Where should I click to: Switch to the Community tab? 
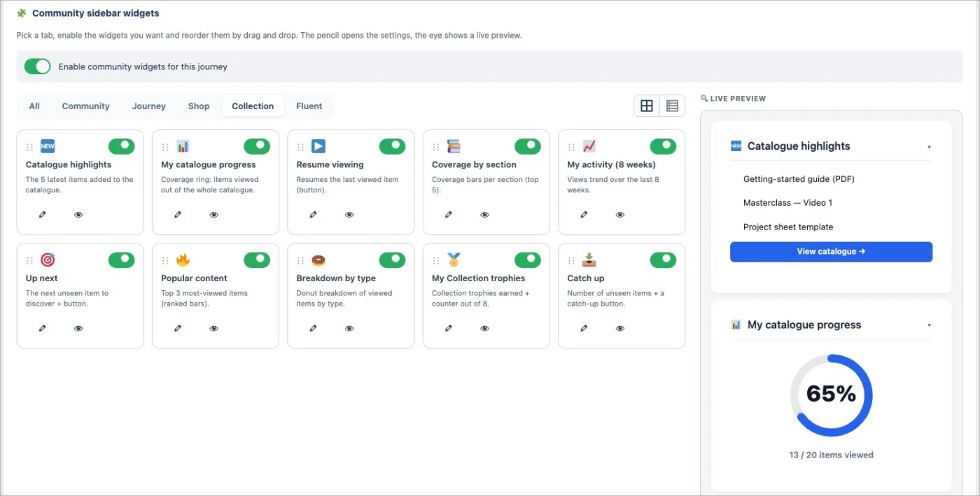point(85,106)
